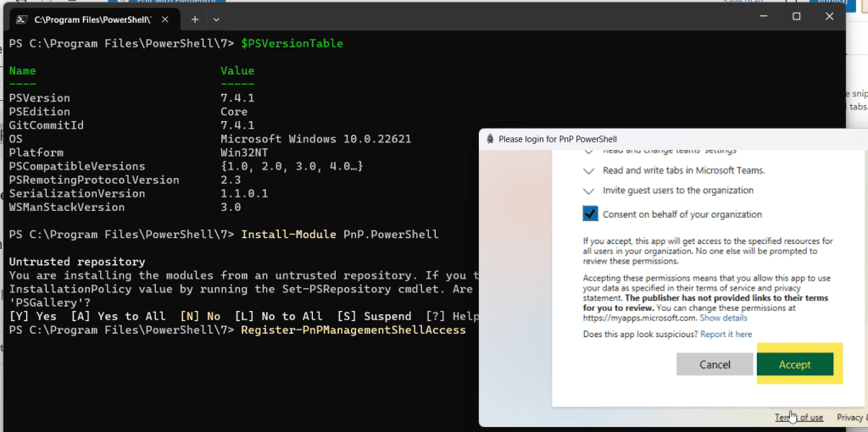Expand the Invite guest users to the organization permission
Image resolution: width=868 pixels, height=432 pixels.
tap(589, 191)
